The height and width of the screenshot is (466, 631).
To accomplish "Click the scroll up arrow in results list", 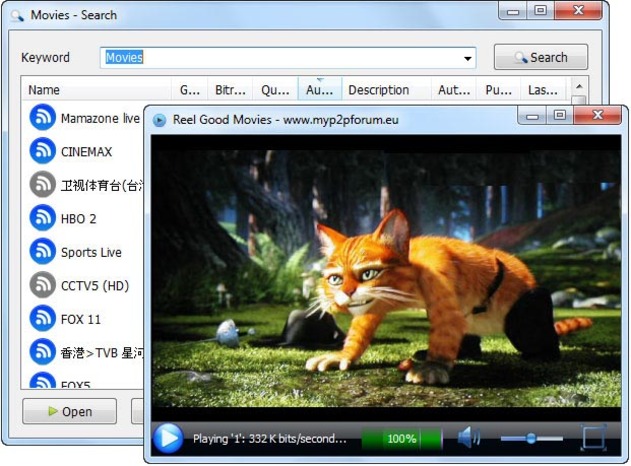I will click(x=579, y=86).
